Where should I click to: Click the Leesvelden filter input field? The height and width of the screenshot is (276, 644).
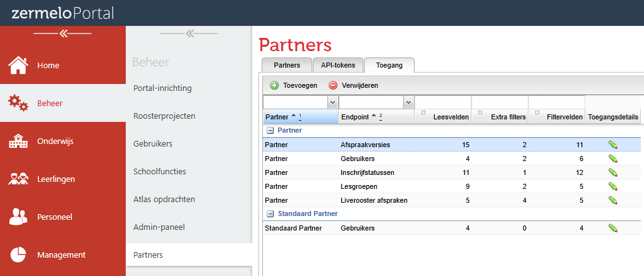tap(442, 102)
